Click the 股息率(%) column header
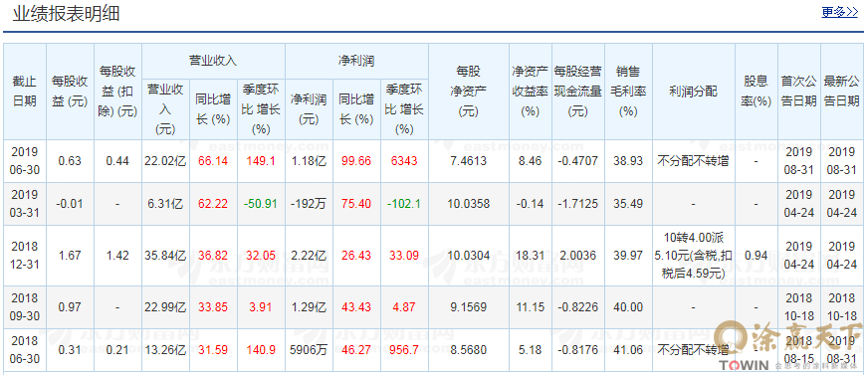 [757, 92]
